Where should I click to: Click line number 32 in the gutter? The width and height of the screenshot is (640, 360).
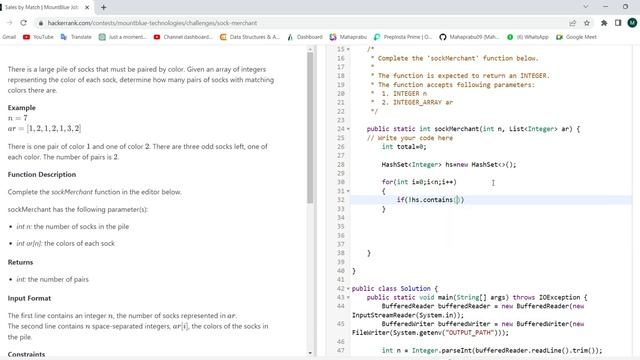[341, 200]
